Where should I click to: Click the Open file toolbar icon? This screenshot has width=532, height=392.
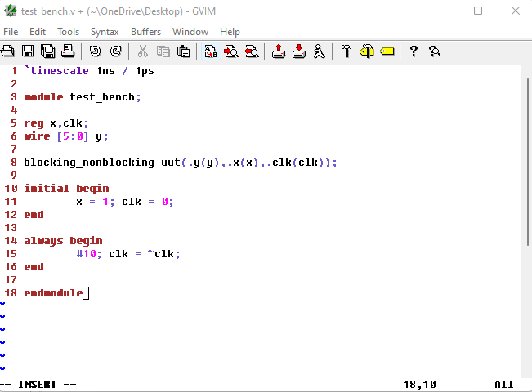7,51
